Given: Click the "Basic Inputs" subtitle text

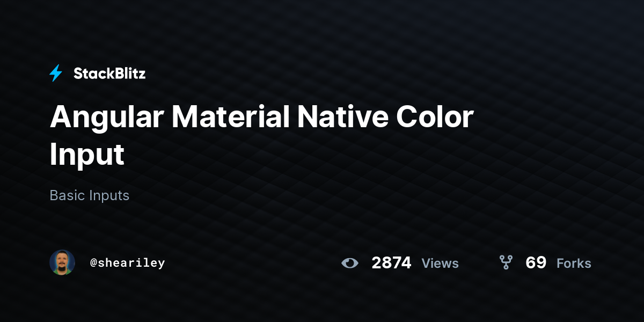Looking at the screenshot, I should 90,195.
